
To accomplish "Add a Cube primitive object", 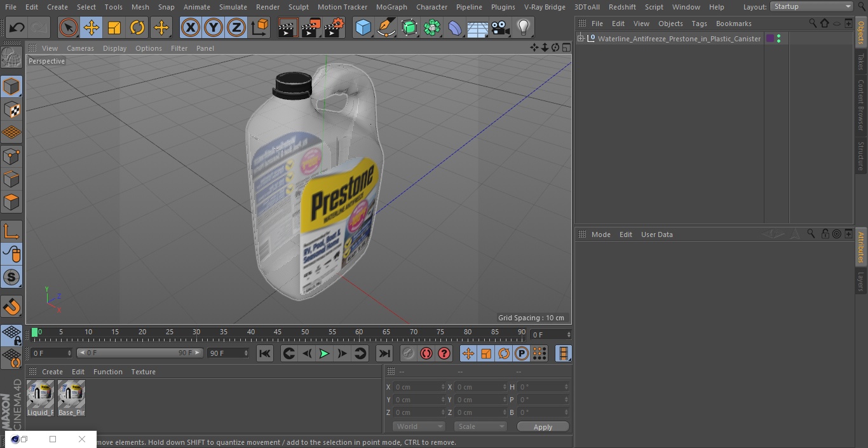I will click(x=363, y=27).
